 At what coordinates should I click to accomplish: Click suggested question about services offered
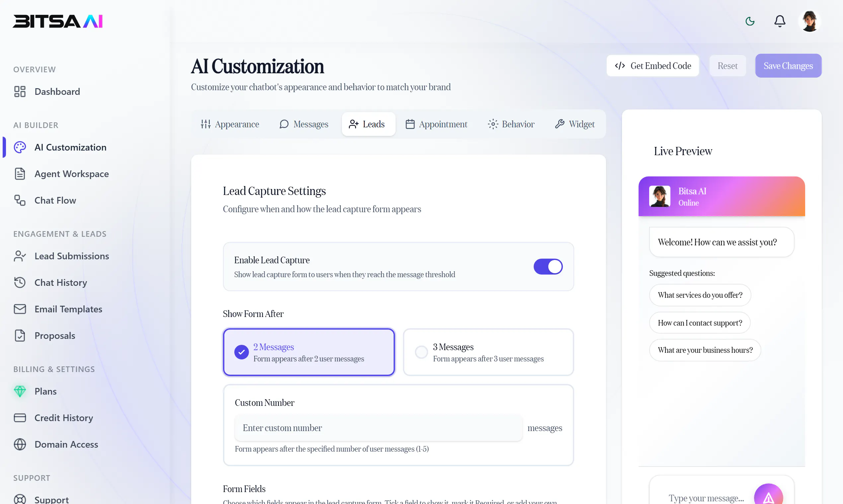point(700,295)
